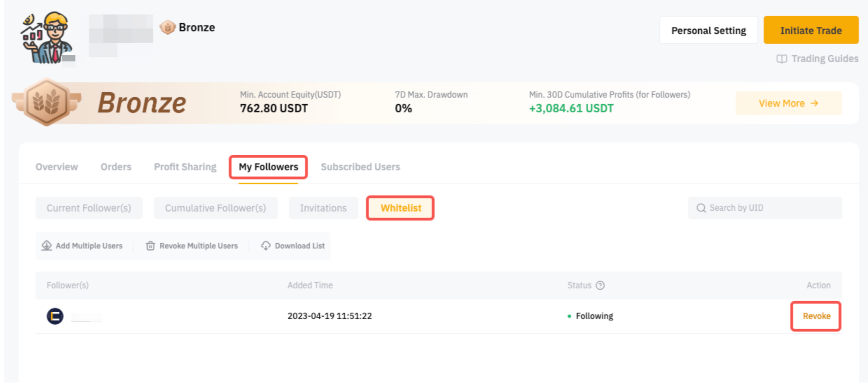Open the Subscribed Users tab
Screen dimensions: 868x385
pyautogui.click(x=360, y=167)
